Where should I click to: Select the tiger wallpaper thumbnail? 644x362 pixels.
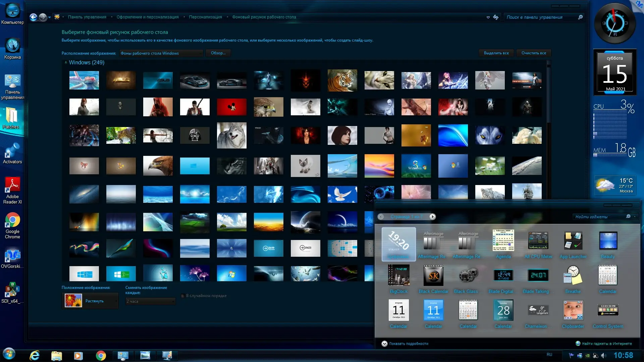[342, 81]
